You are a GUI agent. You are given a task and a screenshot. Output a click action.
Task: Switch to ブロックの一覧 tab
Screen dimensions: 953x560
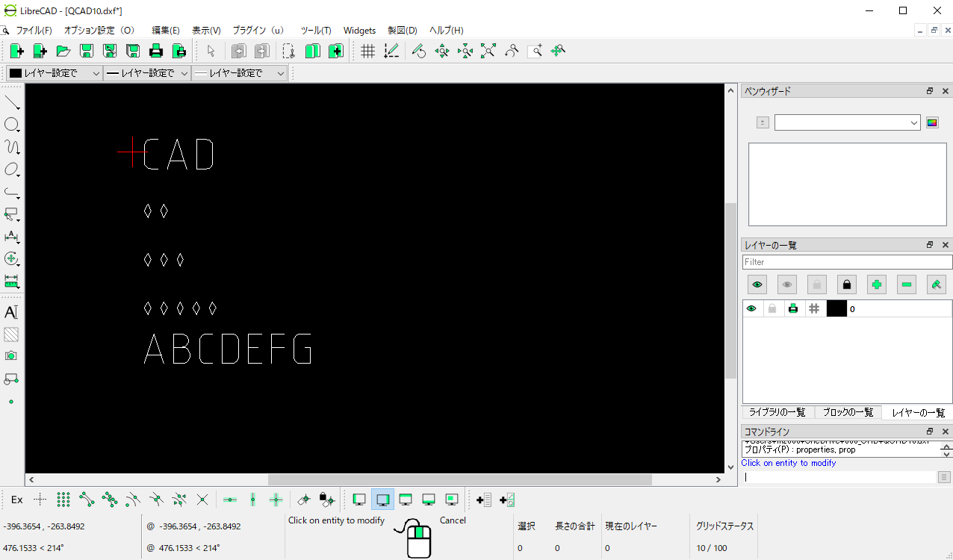[848, 412]
